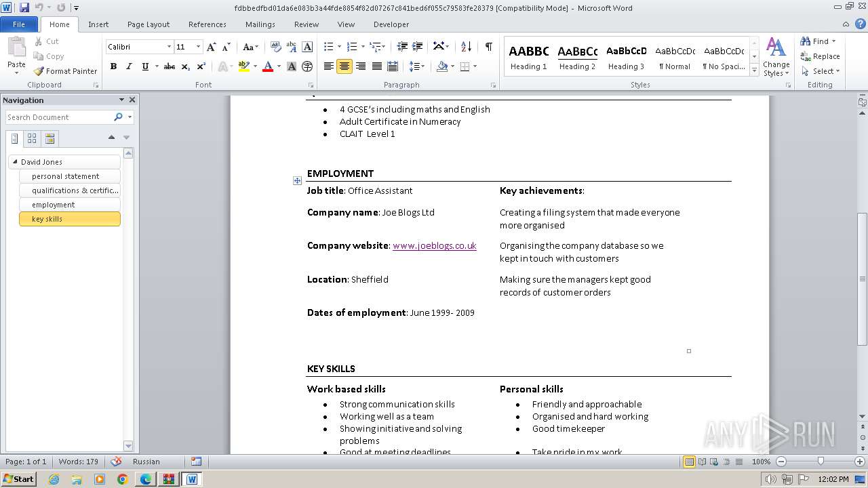Toggle italic formatting
The height and width of the screenshot is (488, 868).
point(129,66)
